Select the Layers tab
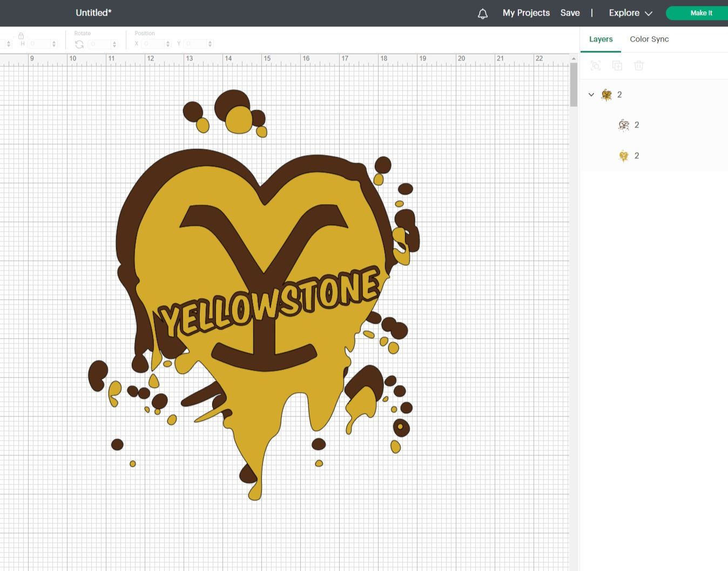Viewport: 728px width, 571px height. tap(601, 39)
